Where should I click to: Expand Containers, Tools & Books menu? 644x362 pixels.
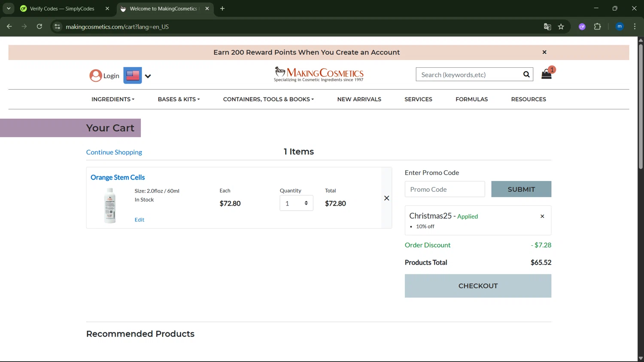pos(268,99)
